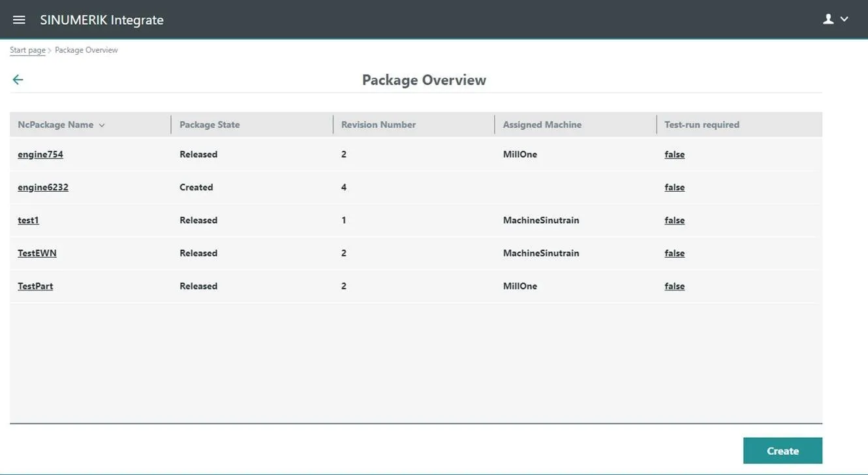868x475 pixels.
Task: Open the TestPart package link
Action: tap(35, 286)
